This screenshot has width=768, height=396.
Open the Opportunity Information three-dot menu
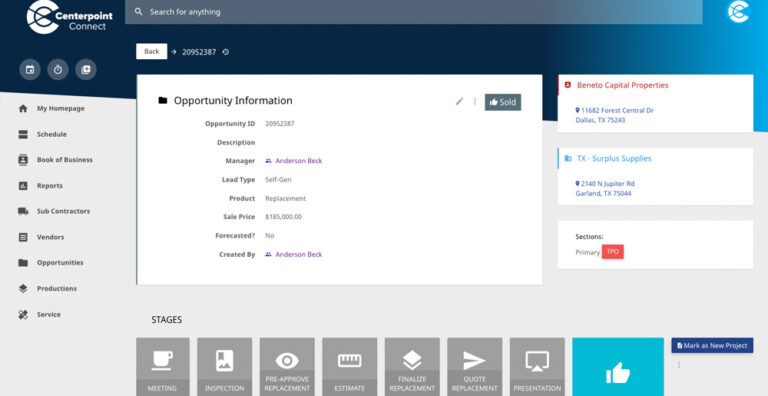[475, 101]
